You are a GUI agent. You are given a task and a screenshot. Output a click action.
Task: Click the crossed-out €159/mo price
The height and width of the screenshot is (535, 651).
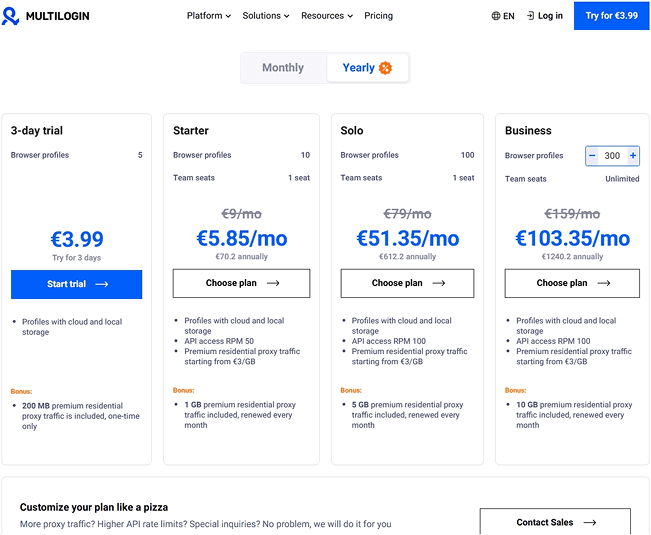pos(572,214)
